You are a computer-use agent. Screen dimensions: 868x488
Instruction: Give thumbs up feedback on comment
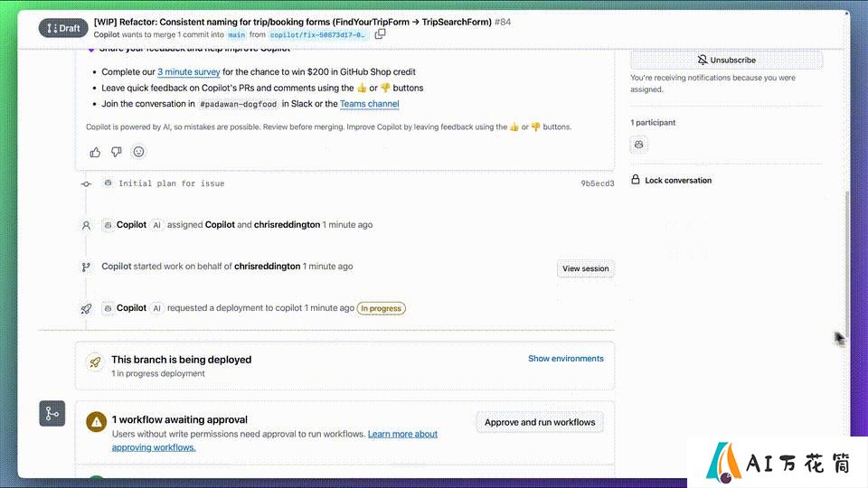coord(95,152)
